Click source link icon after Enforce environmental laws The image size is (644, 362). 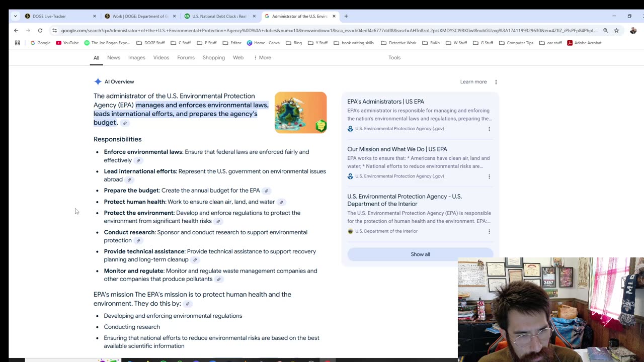[138, 161]
